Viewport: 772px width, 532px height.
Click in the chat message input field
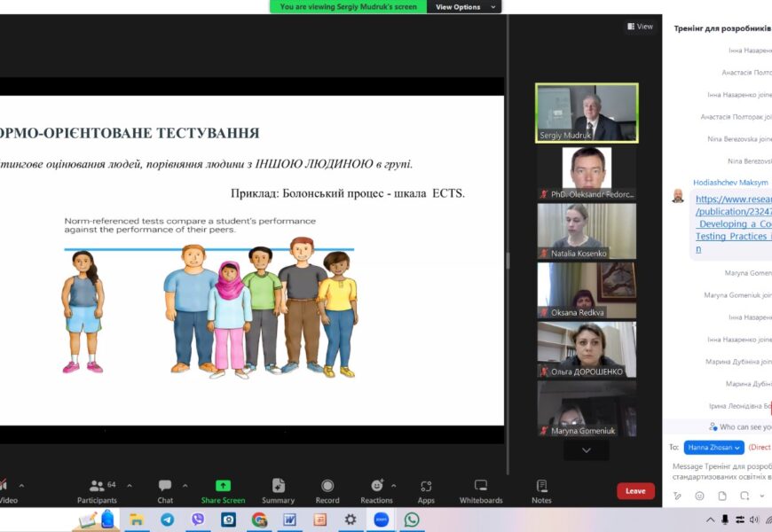[x=721, y=471]
